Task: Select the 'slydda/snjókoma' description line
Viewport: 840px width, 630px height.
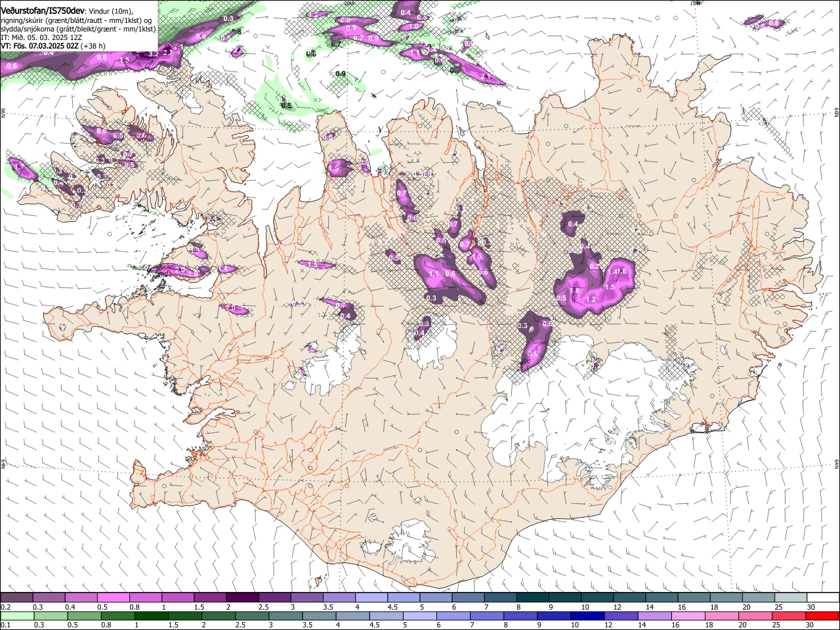Action: tap(78, 30)
